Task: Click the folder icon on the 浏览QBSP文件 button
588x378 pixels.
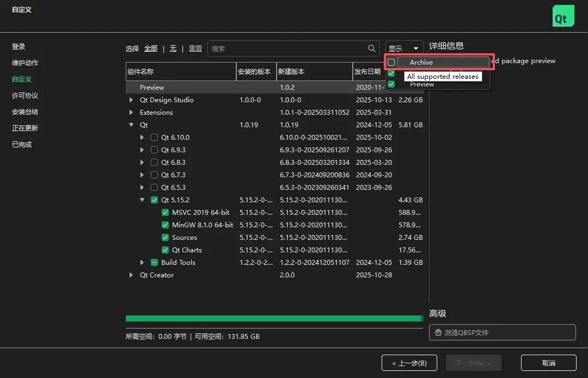Action: pos(438,332)
